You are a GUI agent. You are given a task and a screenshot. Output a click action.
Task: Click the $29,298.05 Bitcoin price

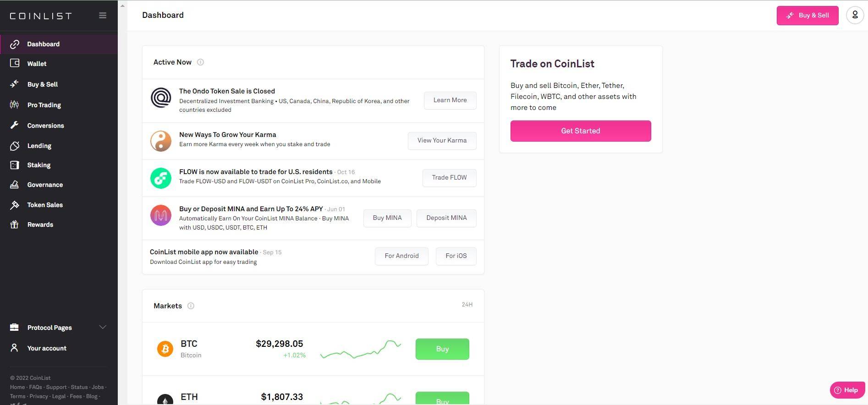click(279, 344)
